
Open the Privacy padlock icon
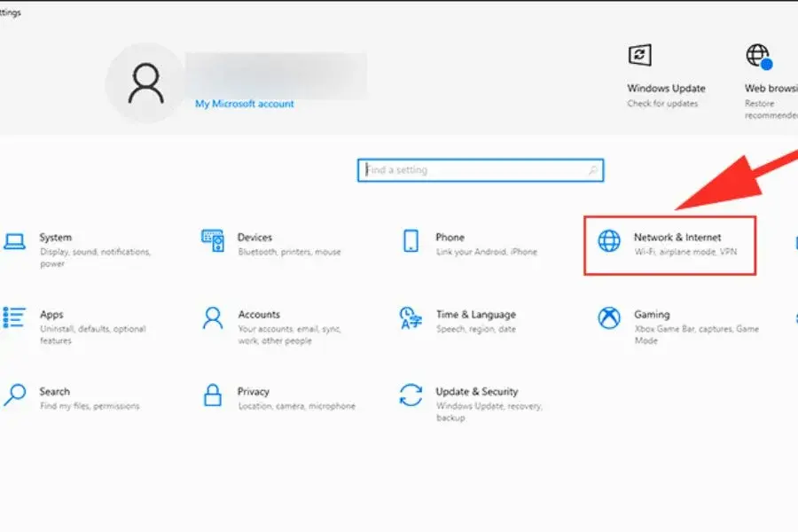(213, 395)
